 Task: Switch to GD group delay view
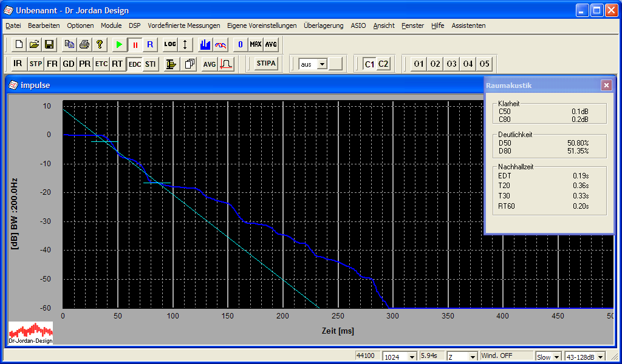(x=68, y=64)
